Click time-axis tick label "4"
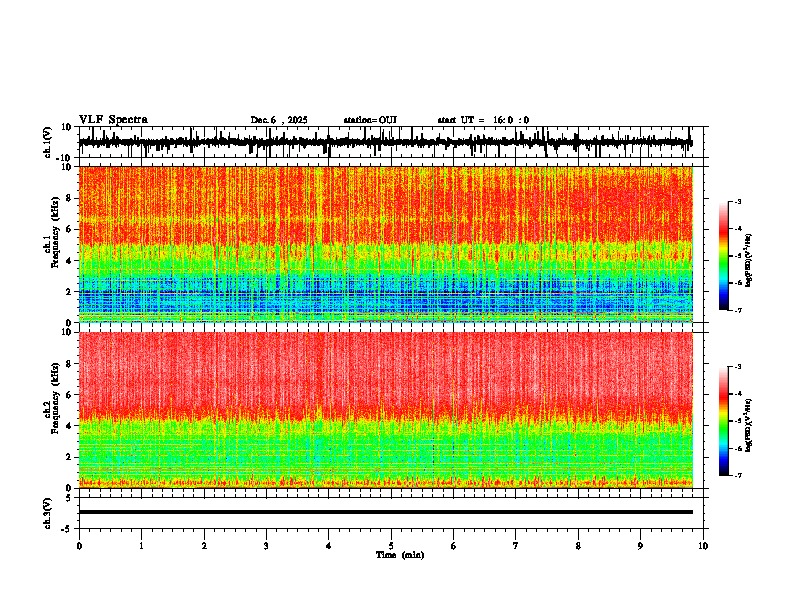The width and height of the screenshot is (792, 612). coord(329,546)
